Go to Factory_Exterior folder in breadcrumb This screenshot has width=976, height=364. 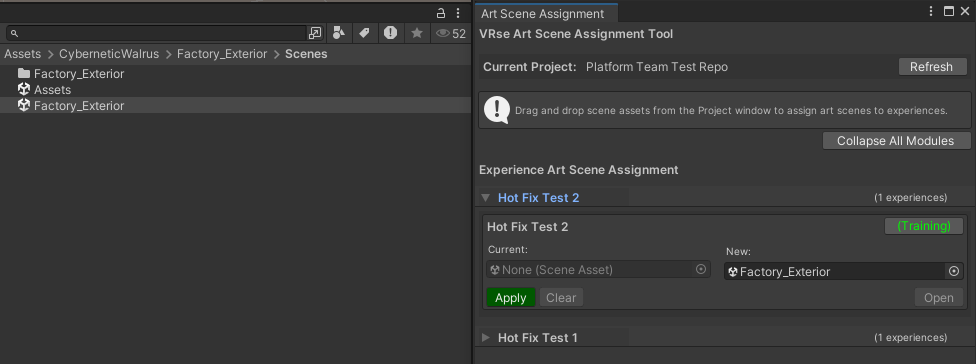click(222, 54)
